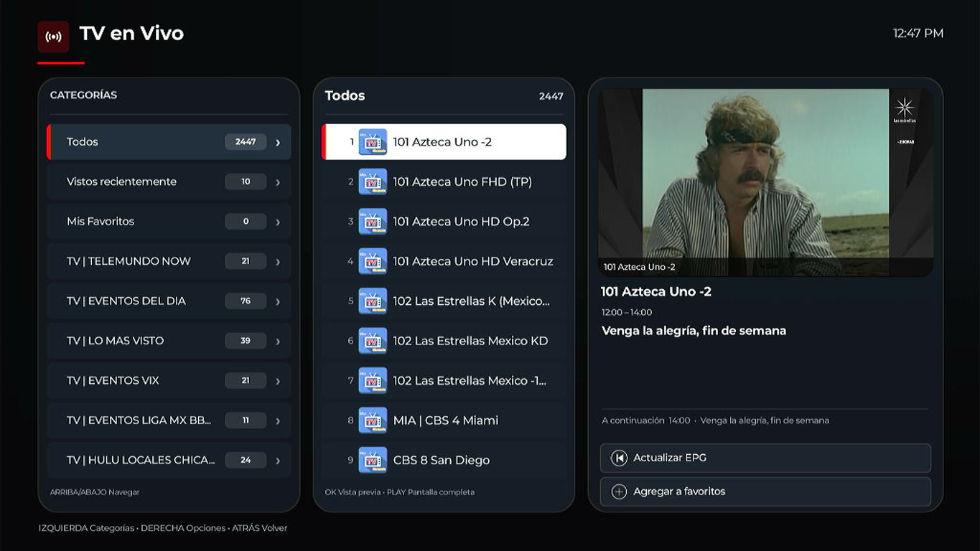
Task: Select TV | EVENTOS VIX category
Action: click(x=169, y=381)
